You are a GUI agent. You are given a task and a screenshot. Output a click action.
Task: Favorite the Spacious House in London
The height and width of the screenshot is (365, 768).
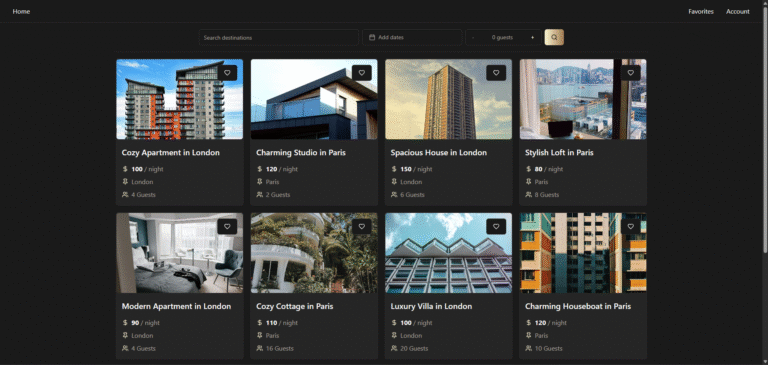point(496,73)
